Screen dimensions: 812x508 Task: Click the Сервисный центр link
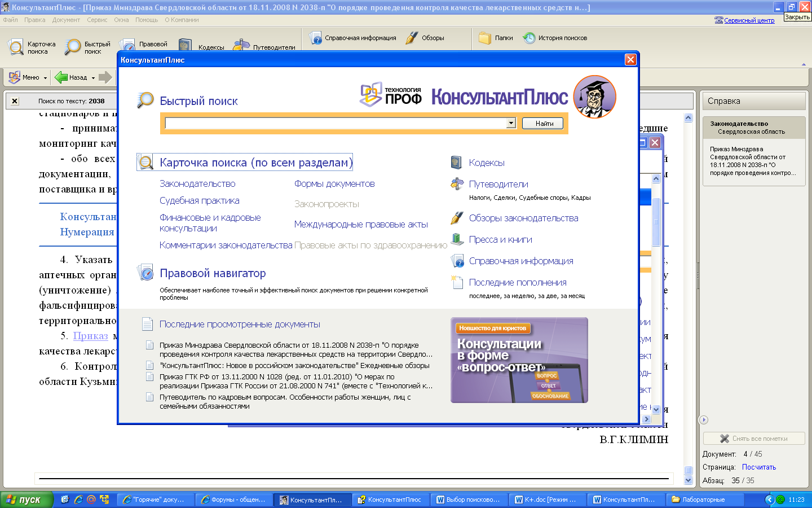point(749,20)
